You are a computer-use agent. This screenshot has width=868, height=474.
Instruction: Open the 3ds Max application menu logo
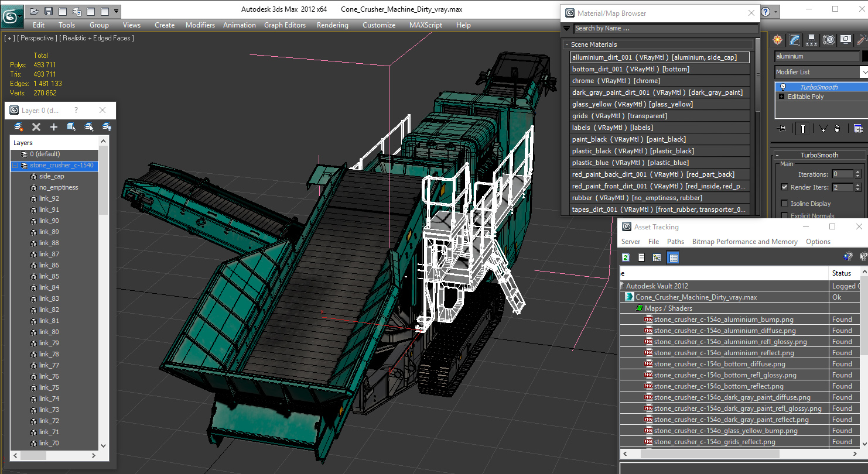[x=12, y=15]
